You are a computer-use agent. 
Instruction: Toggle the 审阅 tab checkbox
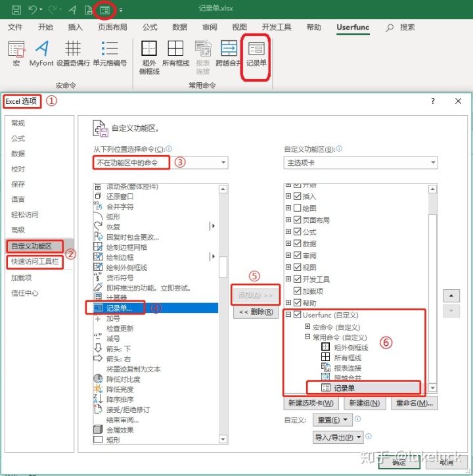(298, 255)
